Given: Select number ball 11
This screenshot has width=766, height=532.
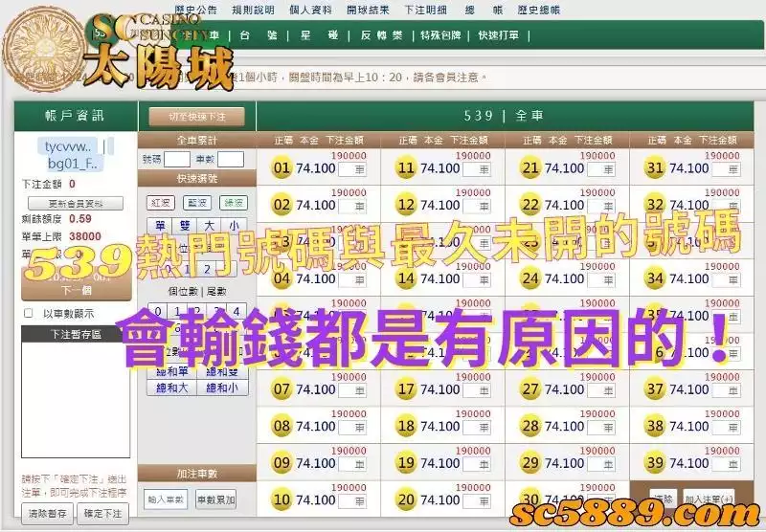Looking at the screenshot, I should pyautogui.click(x=406, y=168).
